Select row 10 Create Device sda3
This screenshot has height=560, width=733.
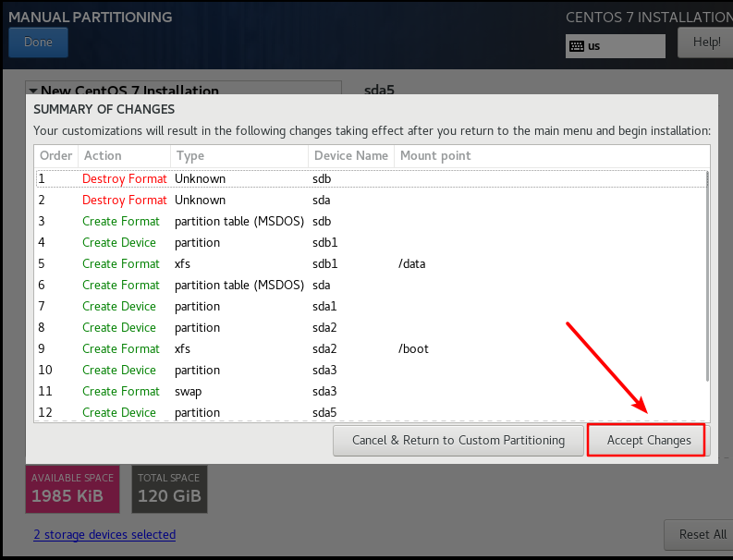point(372,371)
